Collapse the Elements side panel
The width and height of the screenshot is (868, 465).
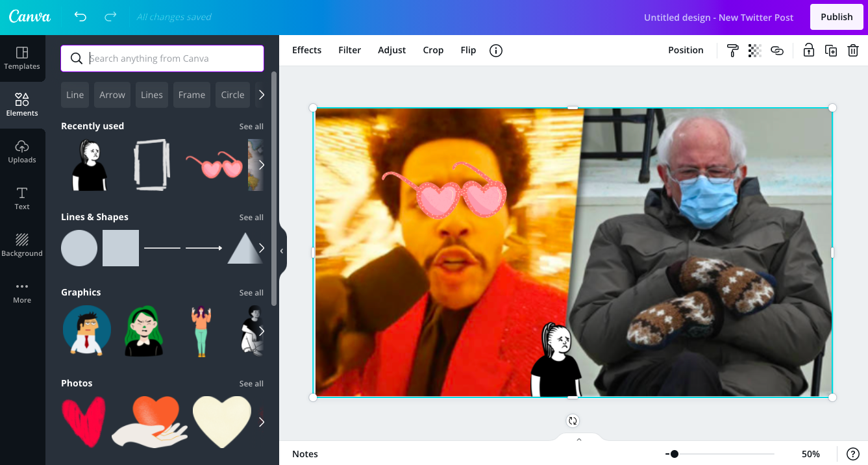[281, 250]
